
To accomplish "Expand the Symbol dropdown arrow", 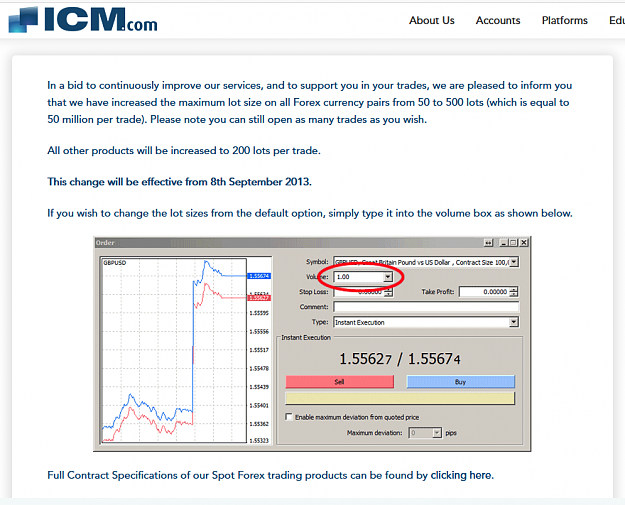I will 514,262.
